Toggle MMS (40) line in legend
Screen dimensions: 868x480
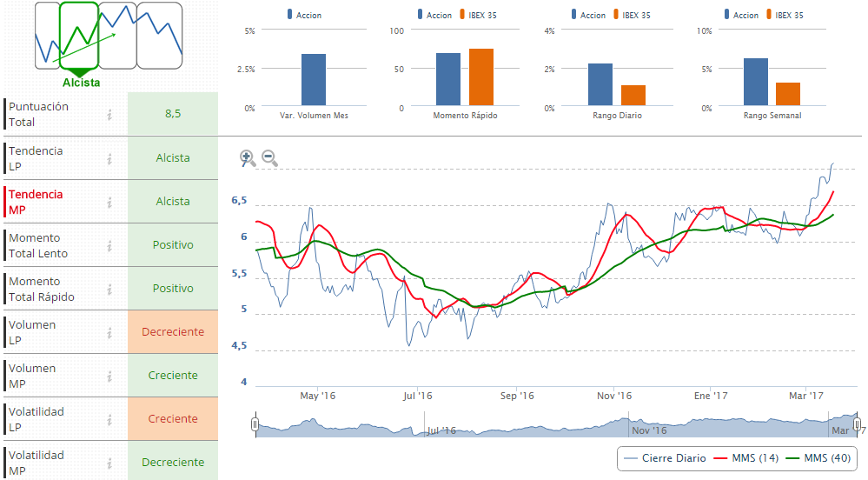click(818, 458)
